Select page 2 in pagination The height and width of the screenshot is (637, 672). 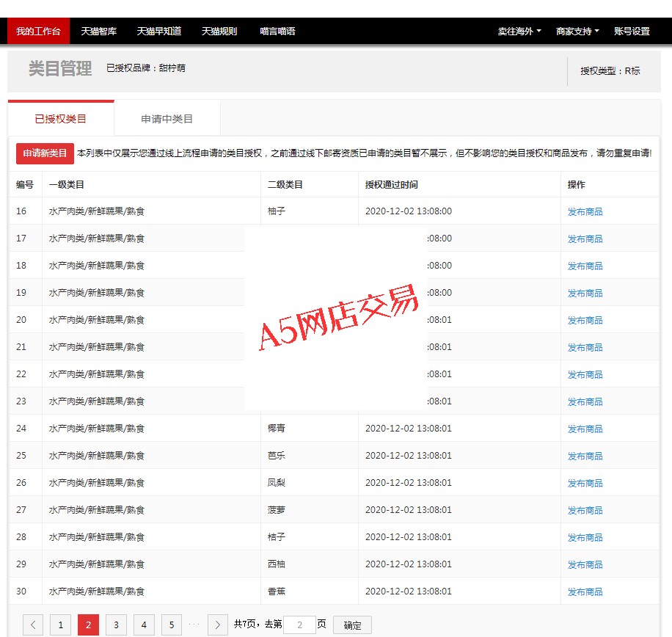coord(88,625)
